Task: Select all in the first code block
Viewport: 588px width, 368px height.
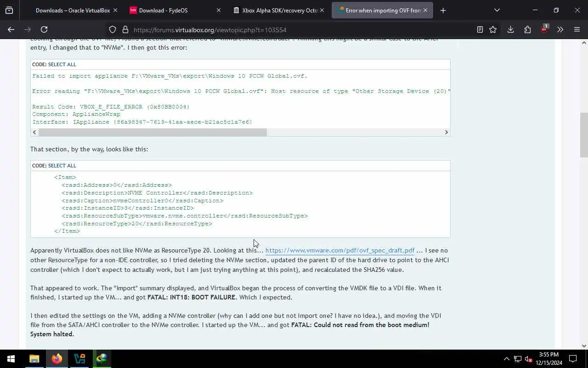Action: (x=62, y=64)
